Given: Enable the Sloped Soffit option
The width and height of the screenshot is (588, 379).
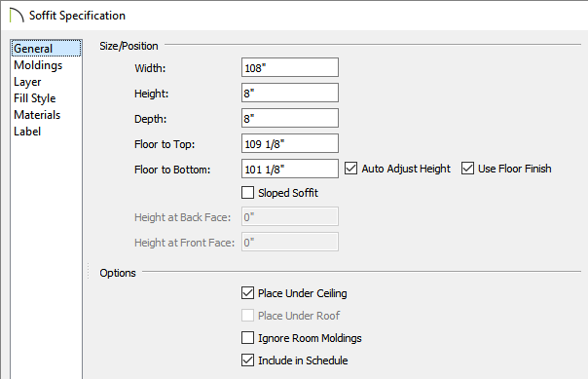Looking at the screenshot, I should [x=247, y=193].
